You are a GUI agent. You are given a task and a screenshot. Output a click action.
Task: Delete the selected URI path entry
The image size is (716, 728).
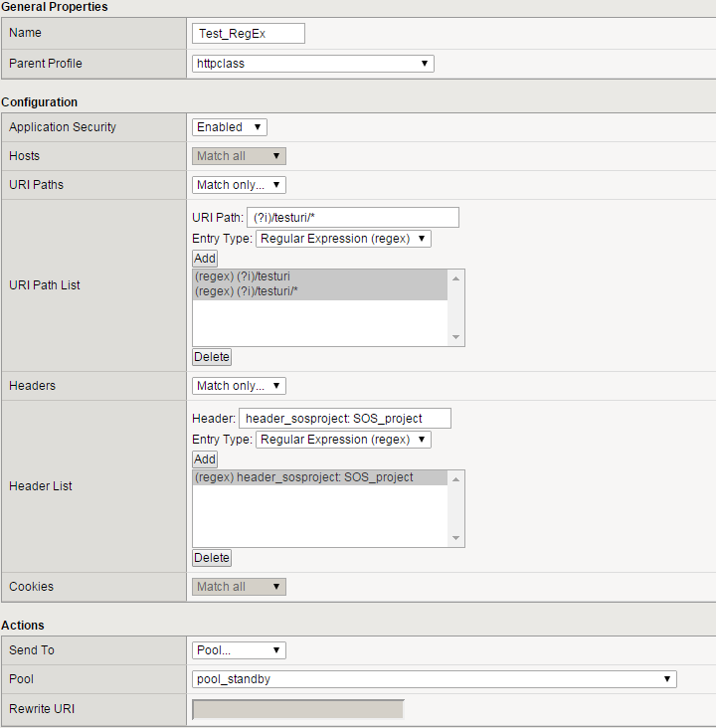click(211, 357)
